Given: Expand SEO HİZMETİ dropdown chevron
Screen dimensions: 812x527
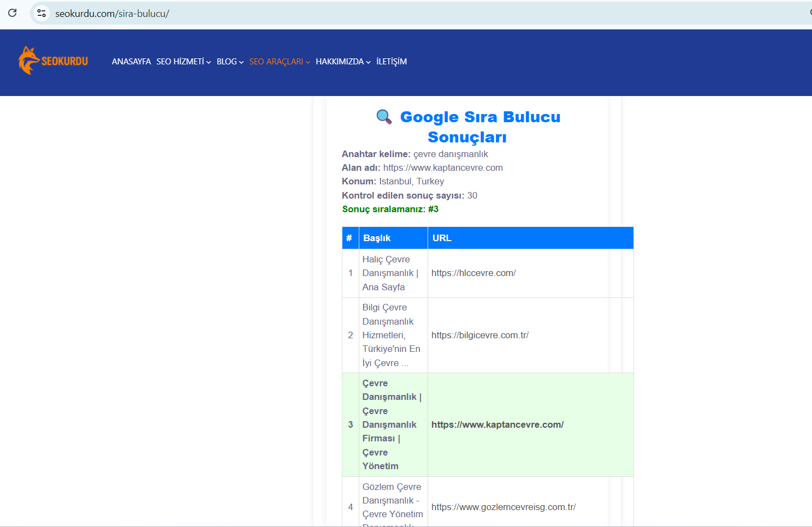Looking at the screenshot, I should click(209, 62).
